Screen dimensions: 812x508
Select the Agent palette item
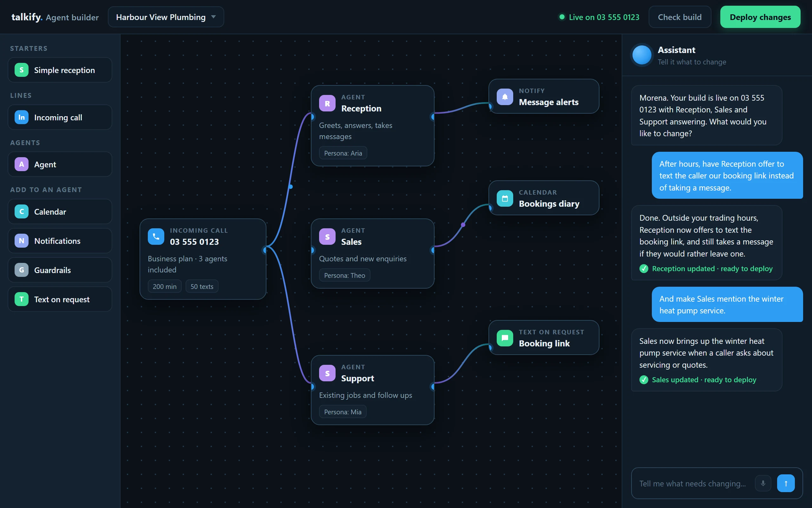click(60, 164)
